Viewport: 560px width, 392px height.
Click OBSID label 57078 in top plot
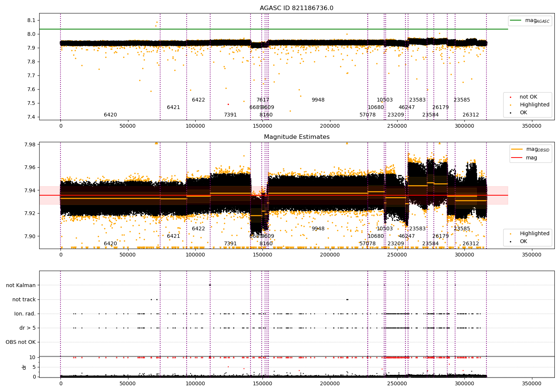pyautogui.click(x=368, y=115)
